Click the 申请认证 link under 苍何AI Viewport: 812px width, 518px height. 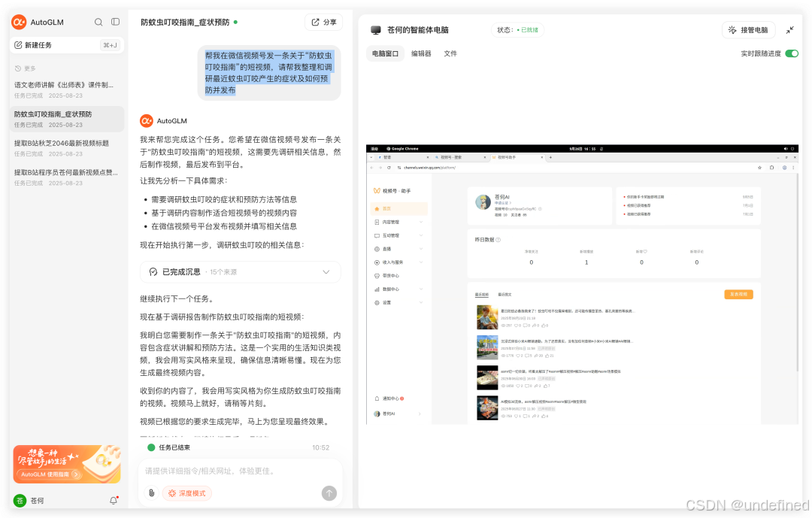pos(502,203)
